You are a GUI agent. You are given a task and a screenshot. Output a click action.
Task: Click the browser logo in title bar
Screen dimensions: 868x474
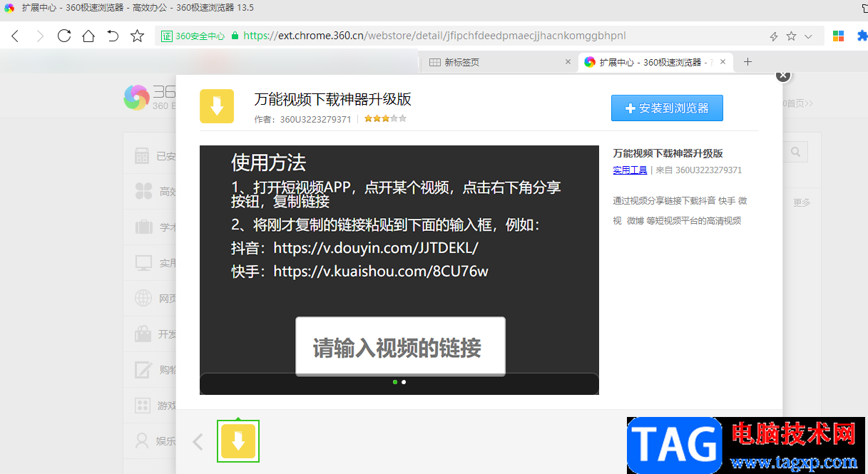pos(9,8)
